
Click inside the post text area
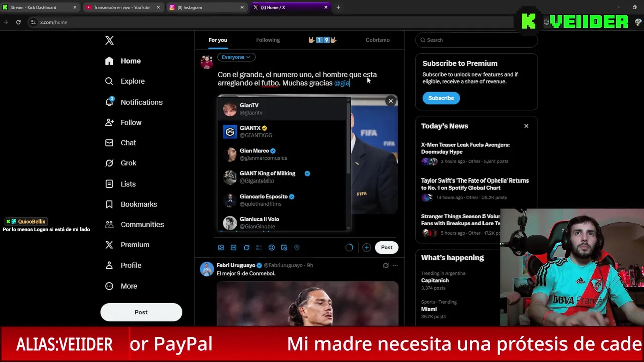pyautogui.click(x=307, y=79)
